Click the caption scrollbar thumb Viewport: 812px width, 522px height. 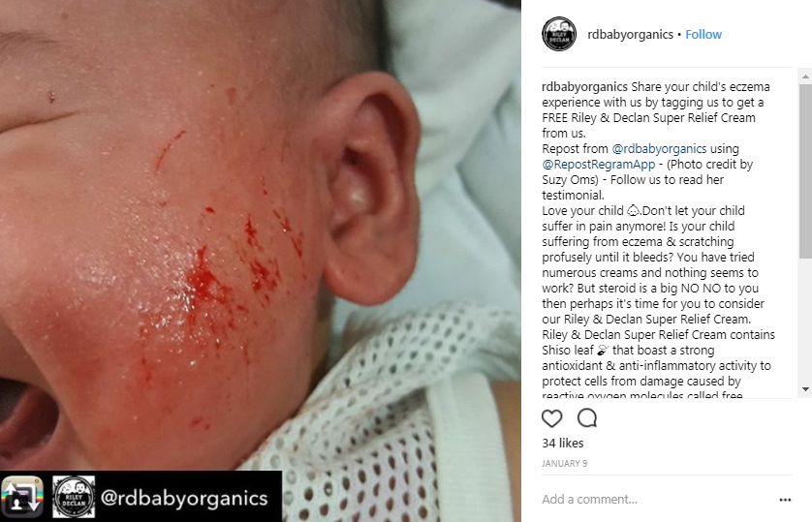[805, 171]
